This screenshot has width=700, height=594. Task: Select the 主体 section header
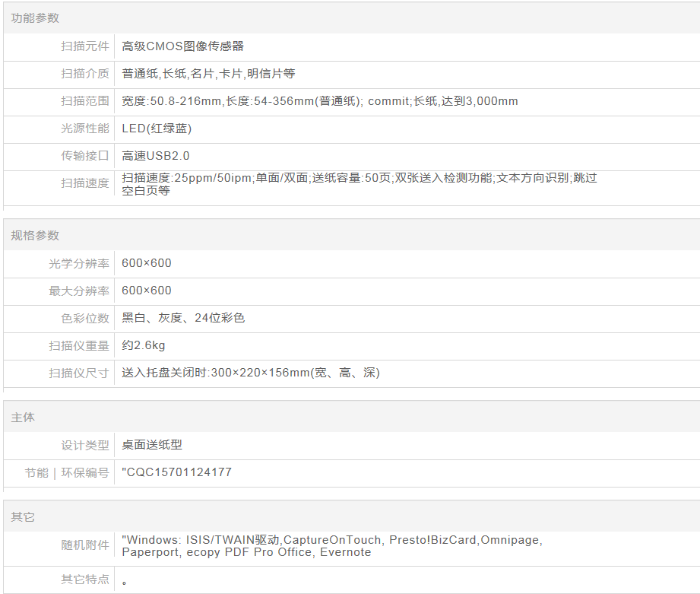23,418
